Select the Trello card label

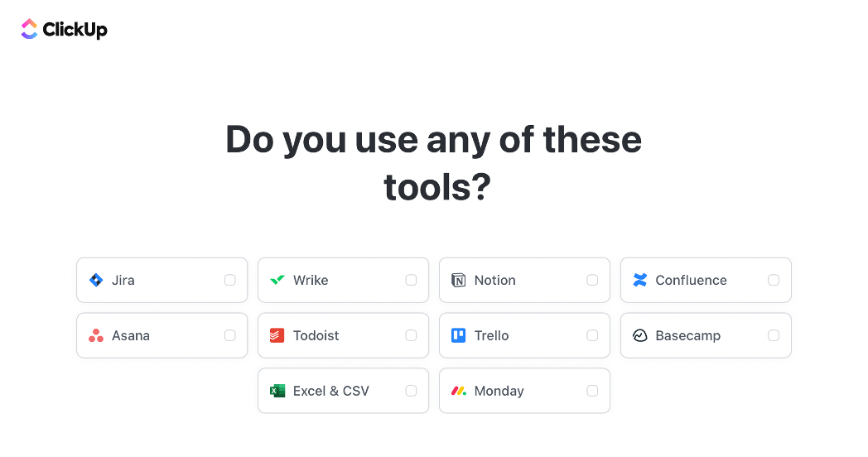coord(492,335)
